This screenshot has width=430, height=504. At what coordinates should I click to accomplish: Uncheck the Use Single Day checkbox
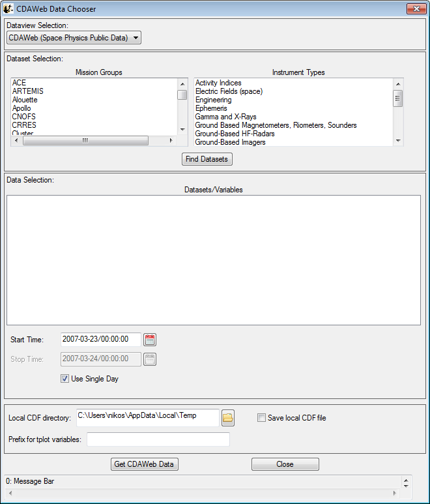point(65,379)
